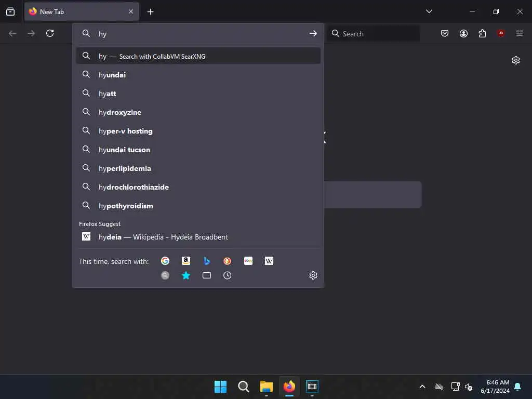Click the Firefox taskbar icon

click(289, 387)
